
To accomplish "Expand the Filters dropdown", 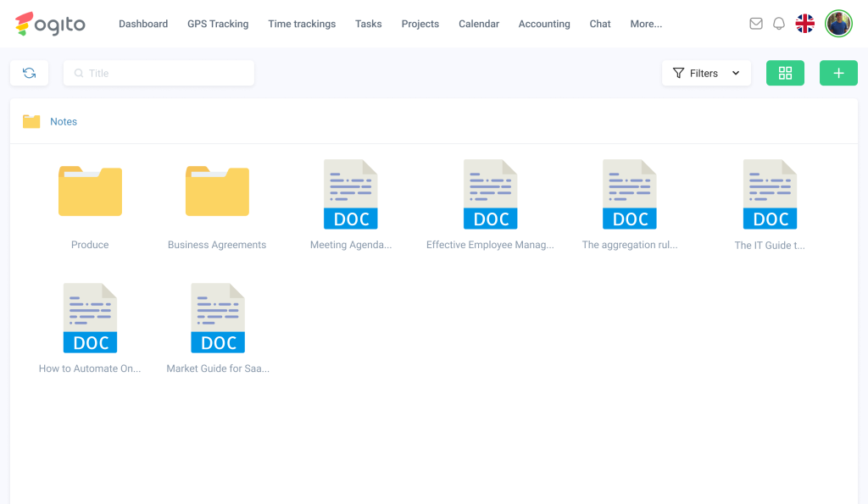I will 706,73.
